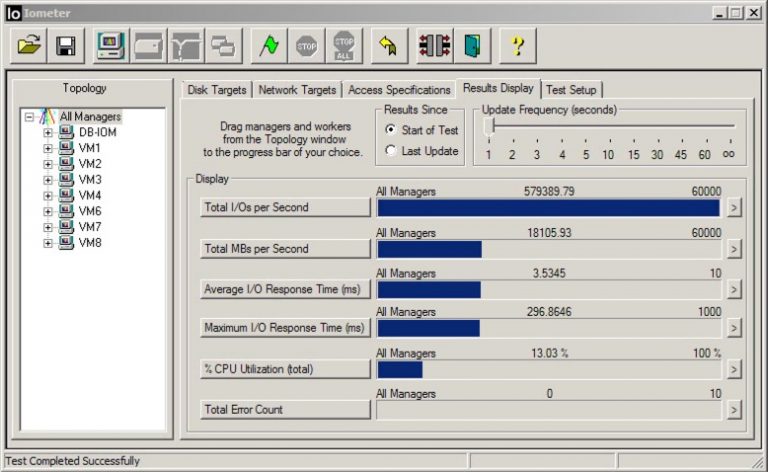Start new network worker icon

point(186,46)
